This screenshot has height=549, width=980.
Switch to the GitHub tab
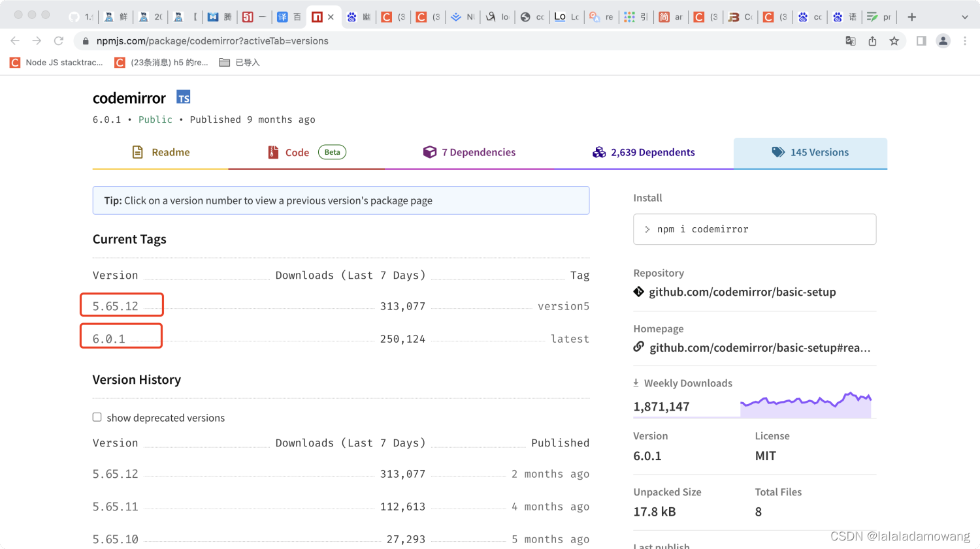(81, 17)
